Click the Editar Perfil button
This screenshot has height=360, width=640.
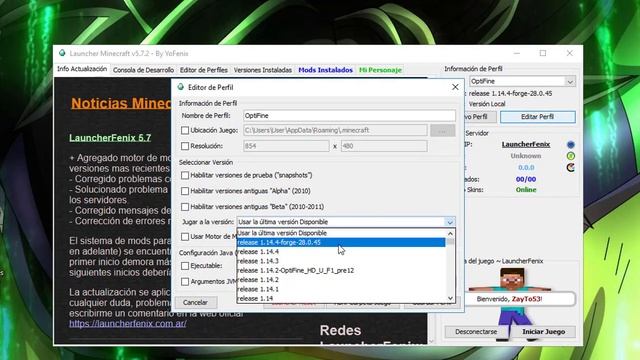click(x=538, y=117)
